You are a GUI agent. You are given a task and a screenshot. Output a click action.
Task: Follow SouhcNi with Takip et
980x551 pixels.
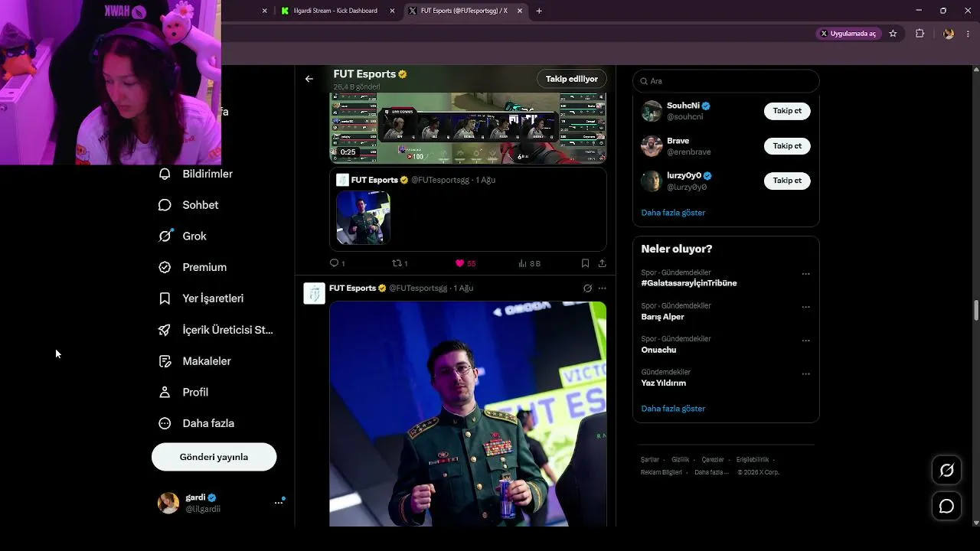click(787, 111)
